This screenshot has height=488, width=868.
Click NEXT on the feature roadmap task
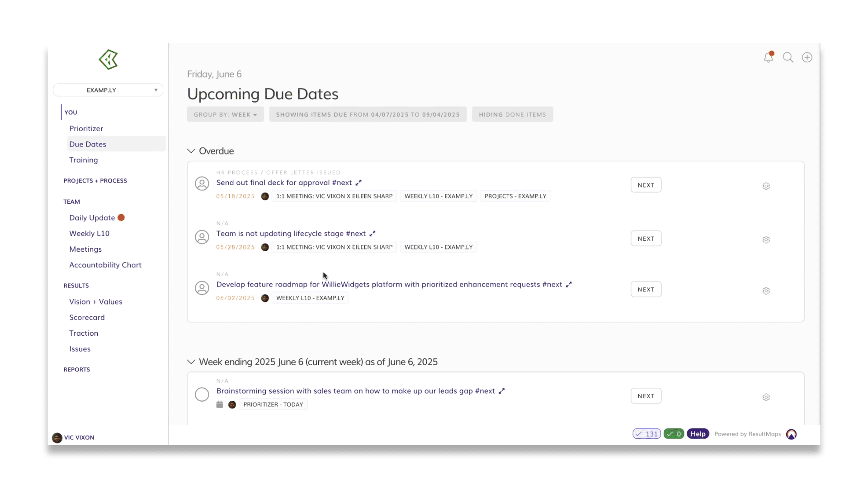pyautogui.click(x=646, y=289)
